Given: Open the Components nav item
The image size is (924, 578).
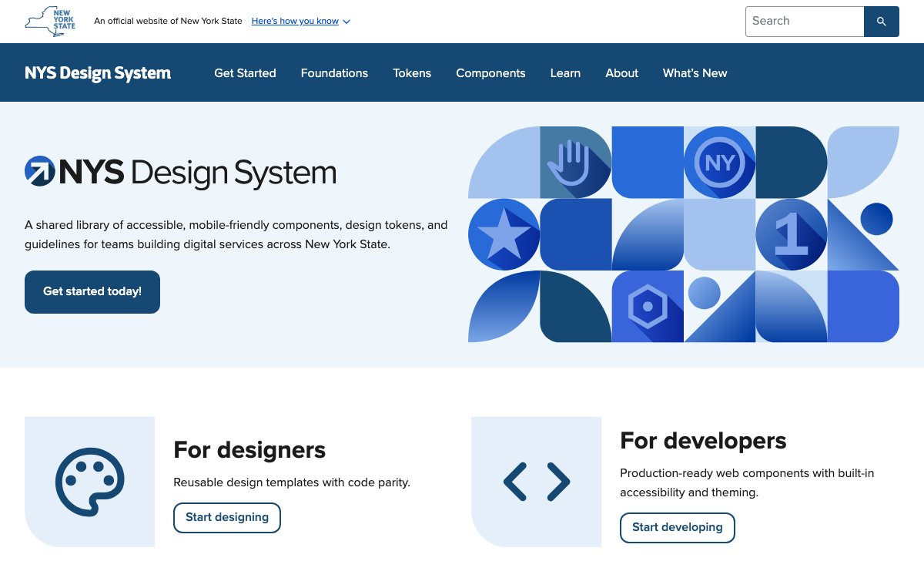Looking at the screenshot, I should tap(490, 73).
